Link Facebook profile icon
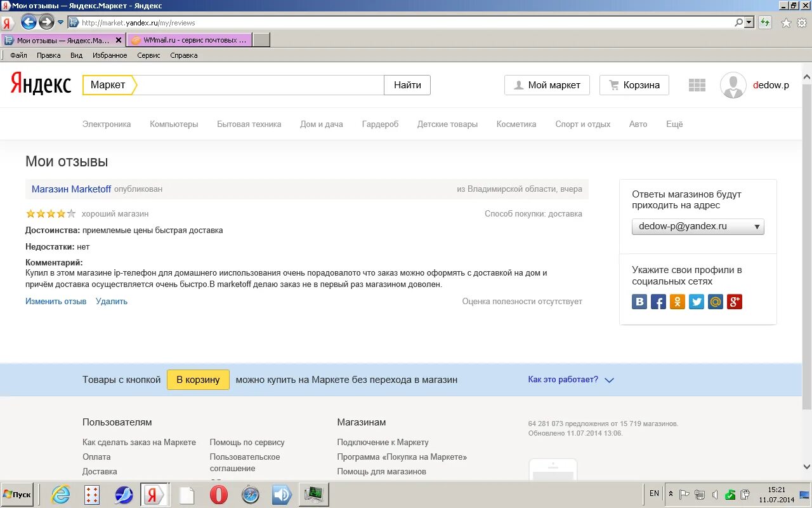Screen dimensions: 812x508 [x=658, y=302]
